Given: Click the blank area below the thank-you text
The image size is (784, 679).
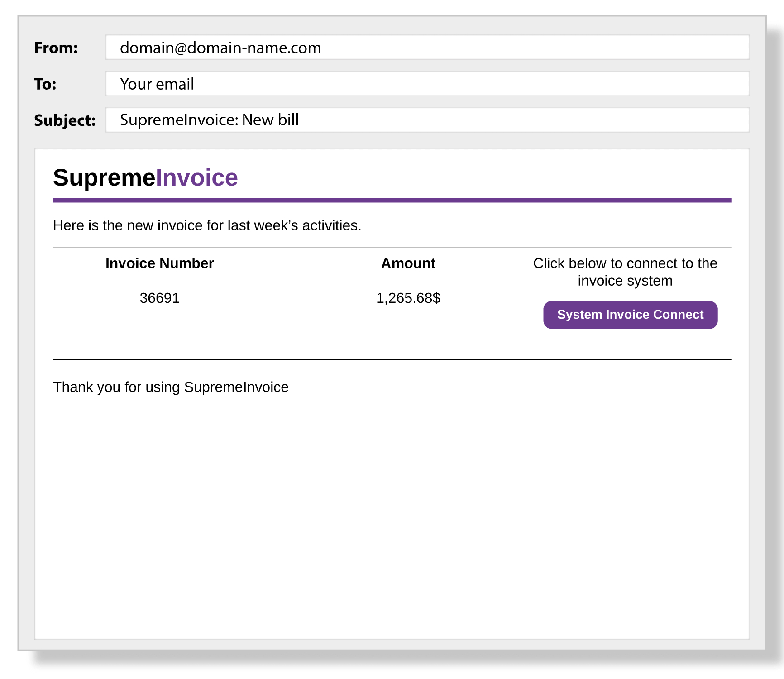Looking at the screenshot, I should 392,512.
